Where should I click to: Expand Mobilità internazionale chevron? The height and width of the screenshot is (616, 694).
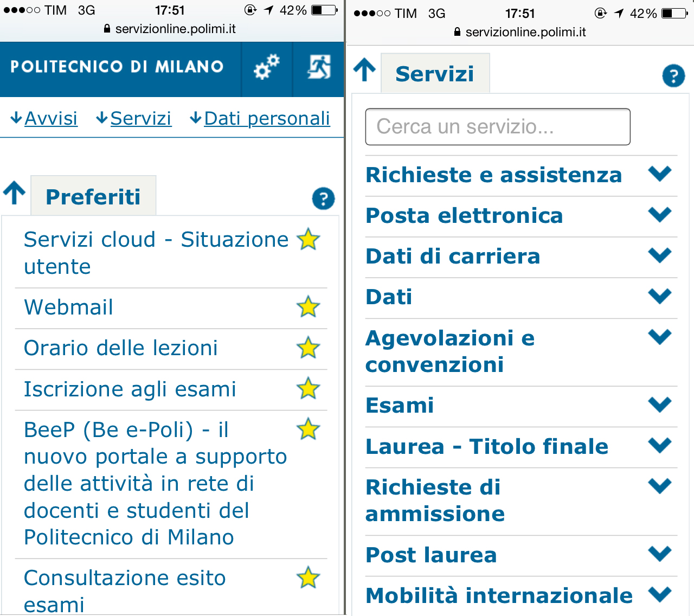[x=660, y=594]
